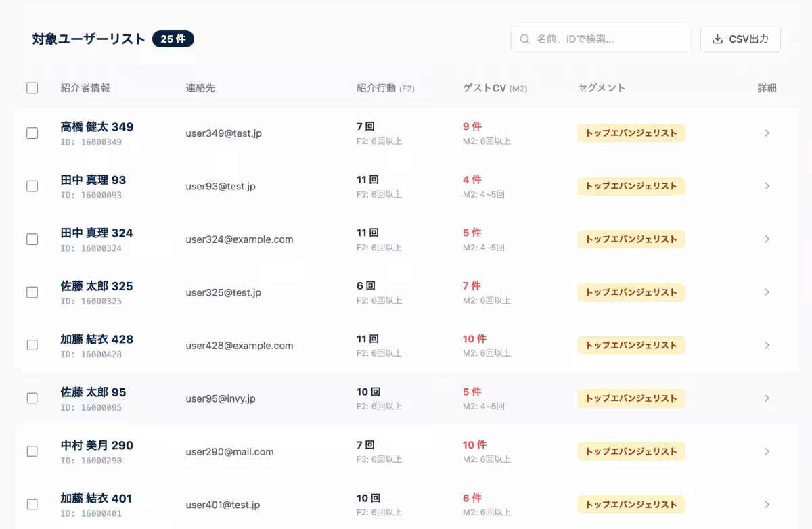Click the ゲストCV (M2) column header
Image resolution: width=812 pixels, height=529 pixels.
(x=495, y=88)
